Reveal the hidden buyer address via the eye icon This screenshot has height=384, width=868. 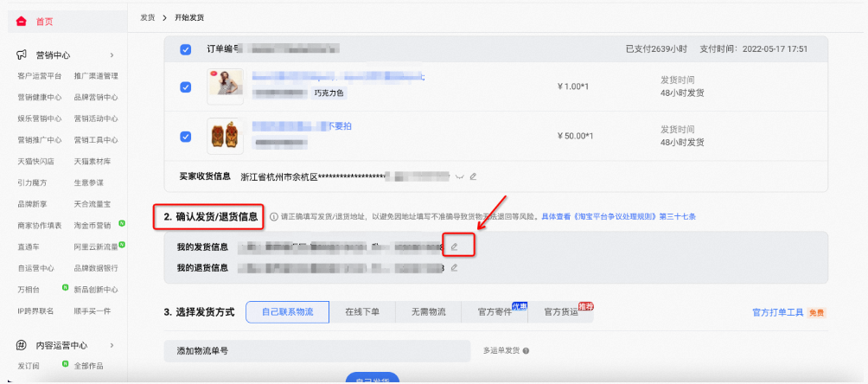pyautogui.click(x=458, y=177)
